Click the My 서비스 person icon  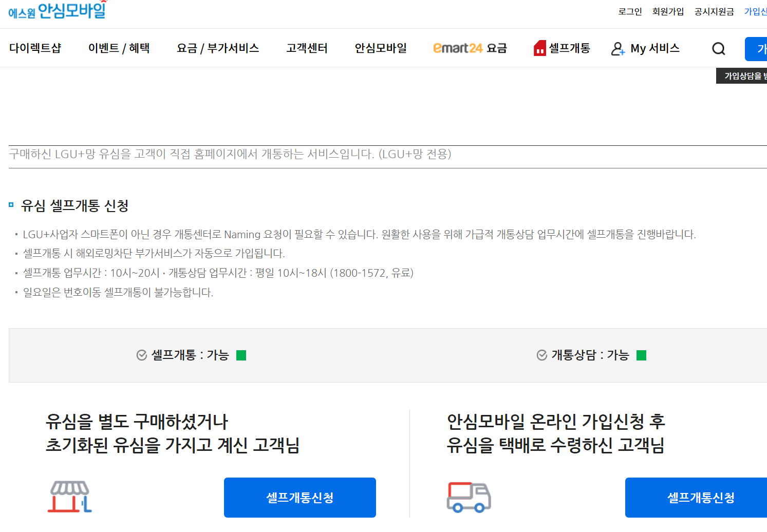(618, 49)
